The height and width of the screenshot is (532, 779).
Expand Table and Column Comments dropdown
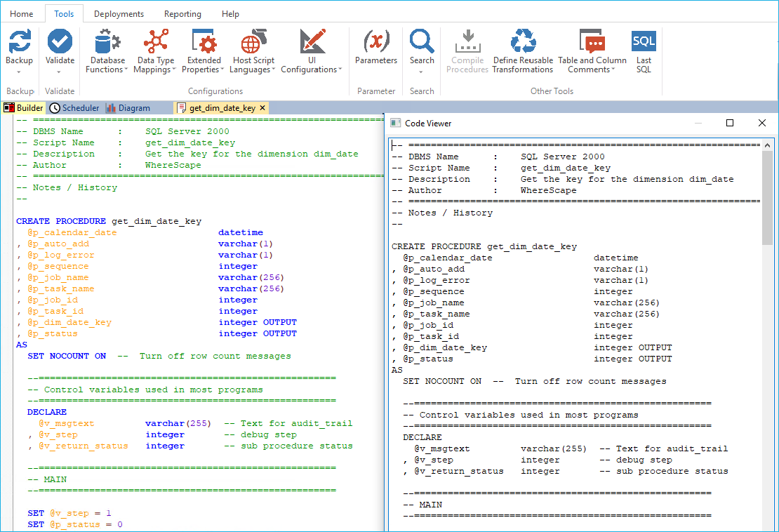(613, 70)
